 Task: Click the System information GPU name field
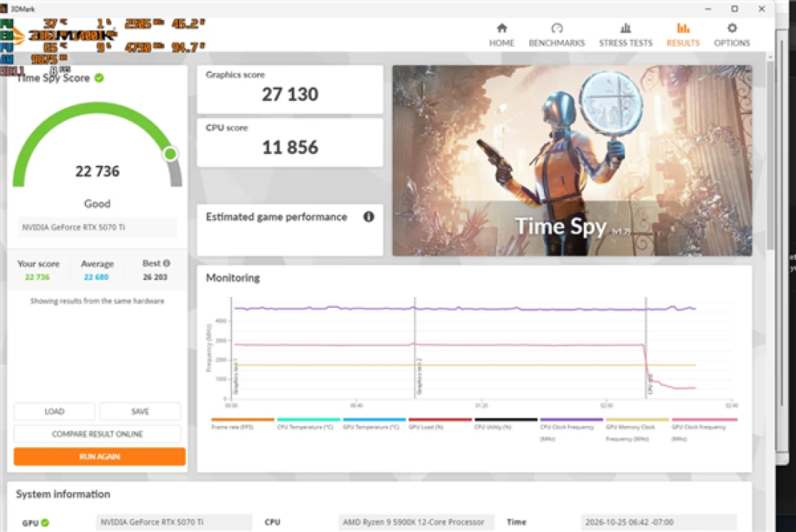pyautogui.click(x=174, y=522)
